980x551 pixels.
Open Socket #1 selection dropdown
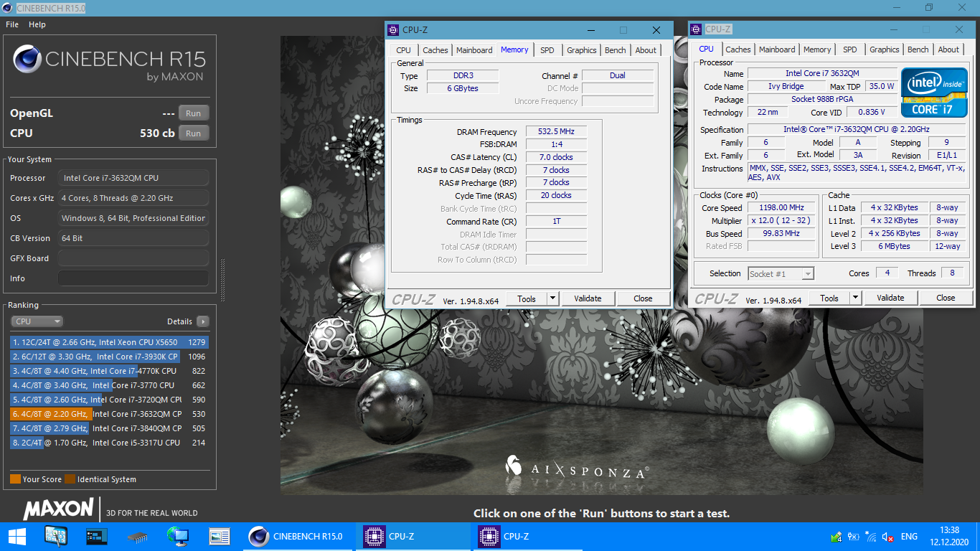781,273
